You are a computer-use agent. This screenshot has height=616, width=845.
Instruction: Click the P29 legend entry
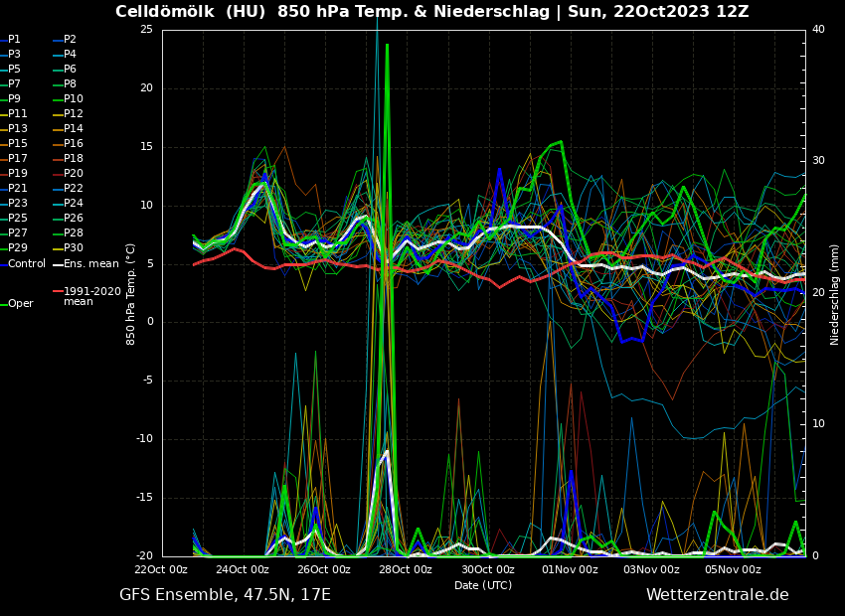point(18,248)
